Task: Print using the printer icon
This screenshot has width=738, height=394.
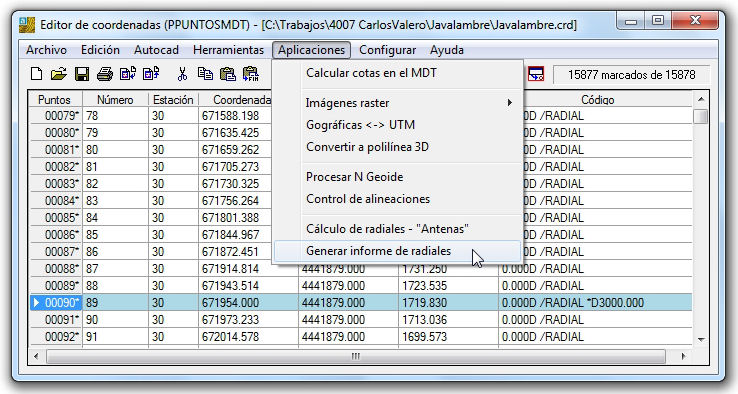Action: click(104, 74)
